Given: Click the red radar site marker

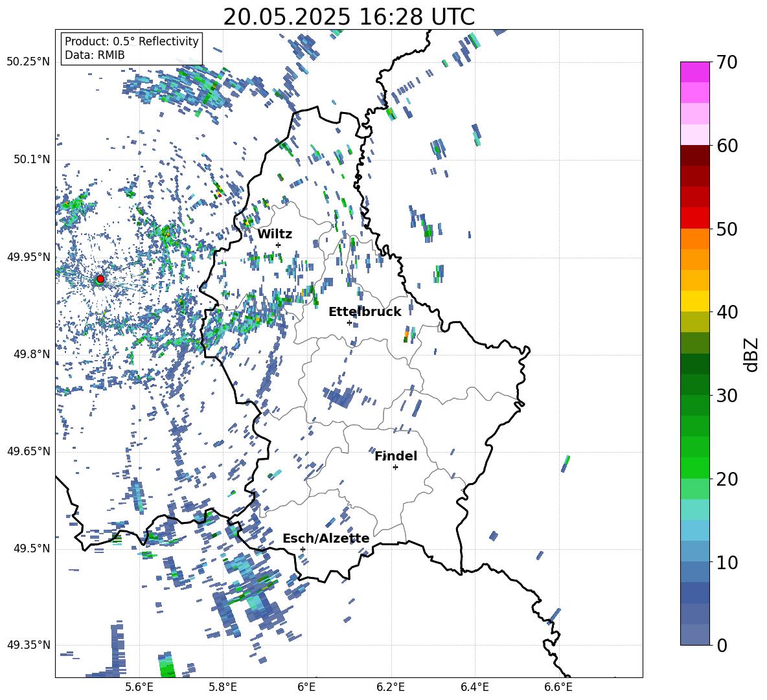Looking at the screenshot, I should pos(100,279).
